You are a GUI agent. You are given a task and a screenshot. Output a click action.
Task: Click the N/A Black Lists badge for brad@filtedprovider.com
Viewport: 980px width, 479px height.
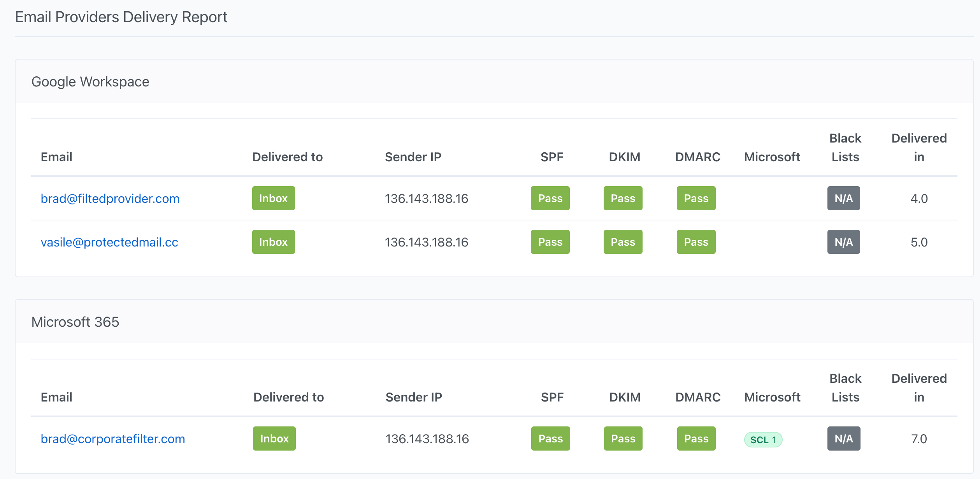843,198
